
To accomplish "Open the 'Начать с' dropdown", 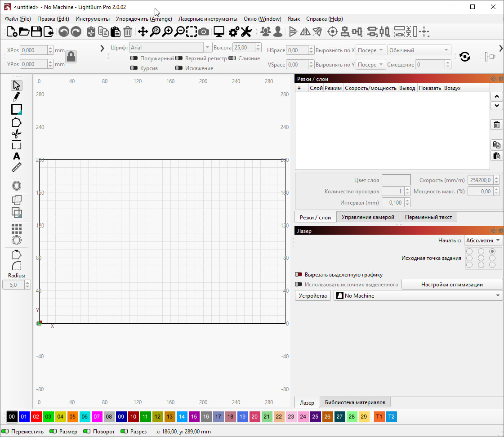I will tap(483, 241).
